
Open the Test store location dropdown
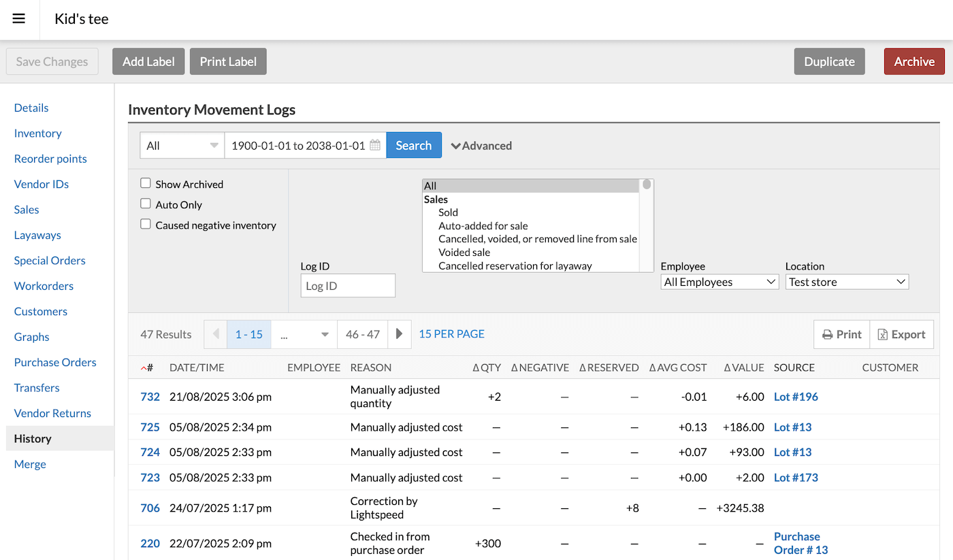pyautogui.click(x=847, y=282)
